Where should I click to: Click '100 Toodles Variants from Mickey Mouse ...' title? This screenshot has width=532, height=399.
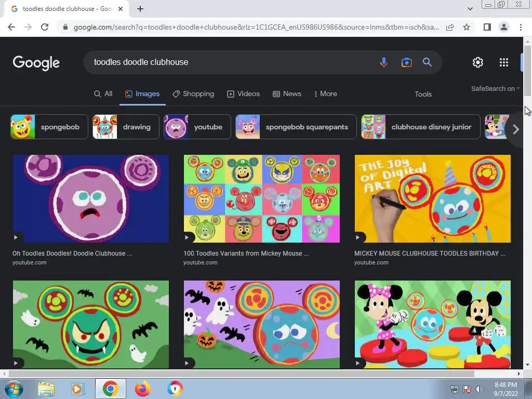point(246,254)
